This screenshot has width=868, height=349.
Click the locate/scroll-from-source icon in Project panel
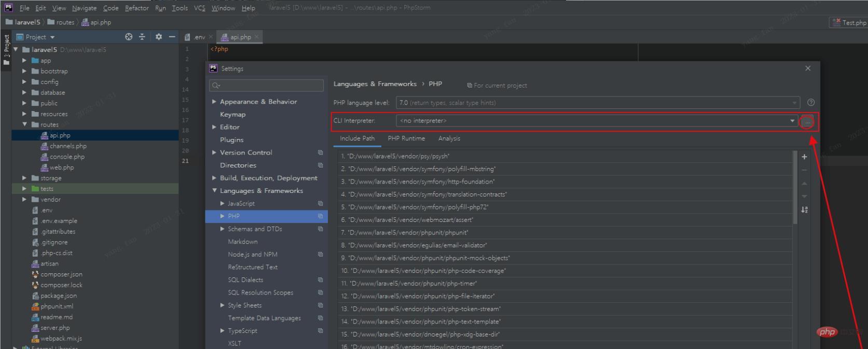129,37
